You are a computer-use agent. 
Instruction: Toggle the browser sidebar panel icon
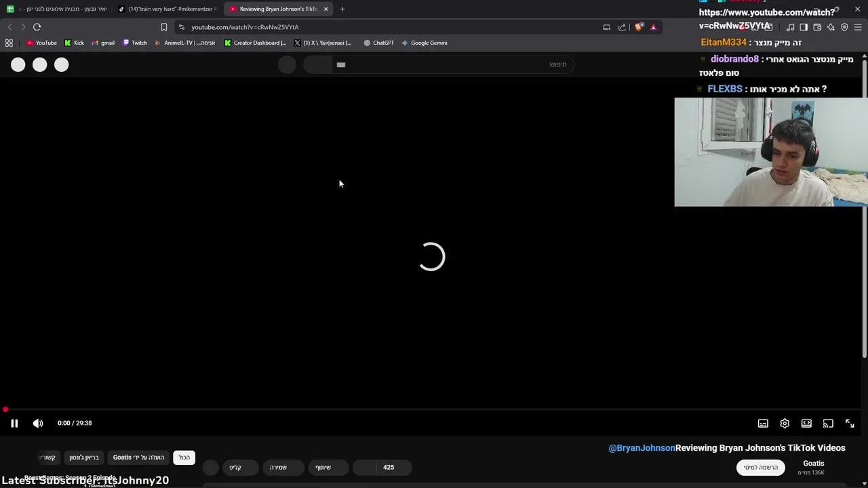coord(804,27)
